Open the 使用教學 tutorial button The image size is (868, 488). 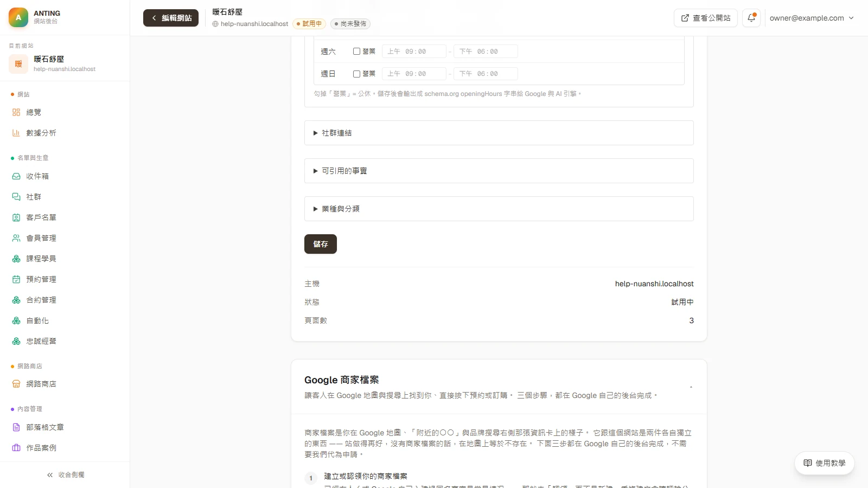point(825,463)
